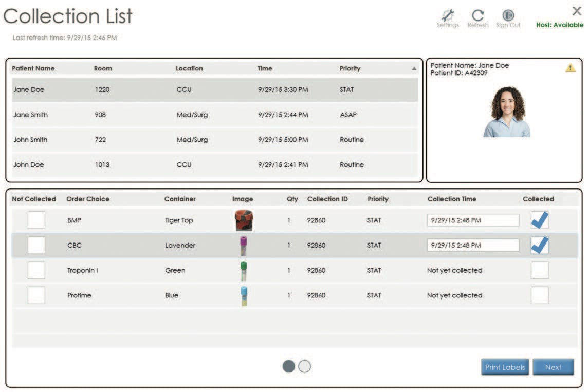View the Green container image for Troponin I
588x392 pixels.
click(x=243, y=270)
